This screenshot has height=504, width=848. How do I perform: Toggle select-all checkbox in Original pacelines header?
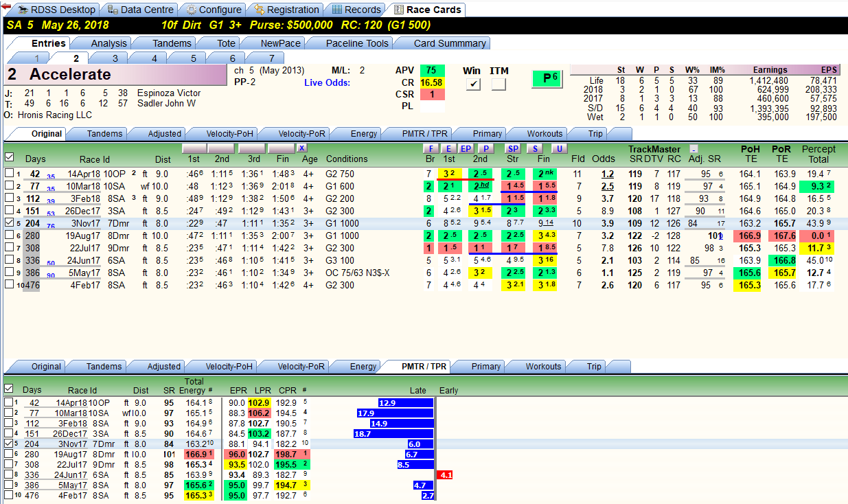8,158
